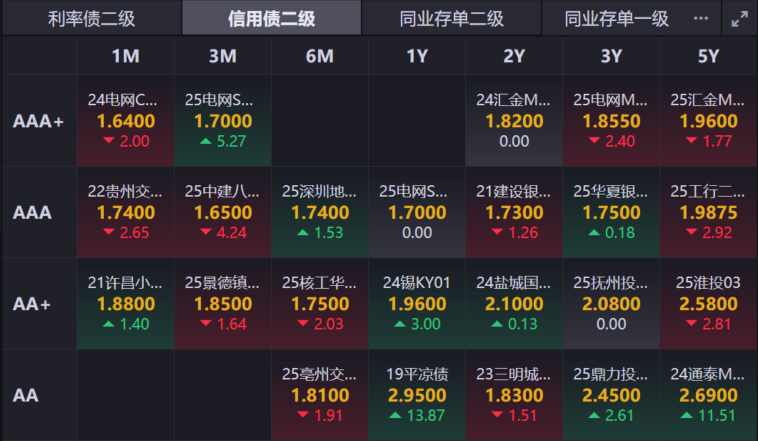The width and height of the screenshot is (758, 441).
Task: Select the AAA+ rating row label
Action: [39, 121]
